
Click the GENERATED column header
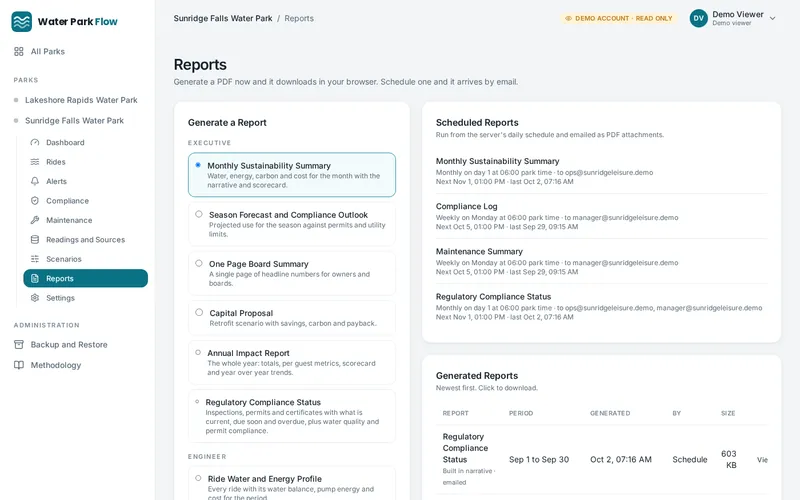tap(610, 413)
